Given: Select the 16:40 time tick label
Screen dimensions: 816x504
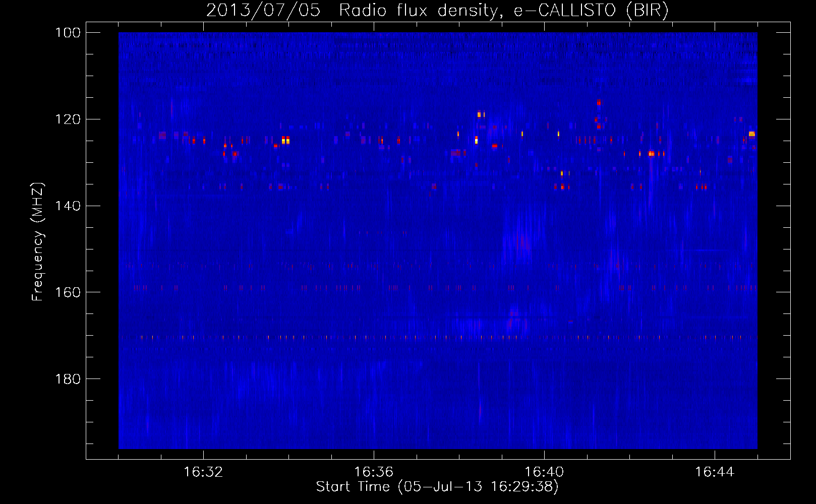Looking at the screenshot, I should pos(544,472).
